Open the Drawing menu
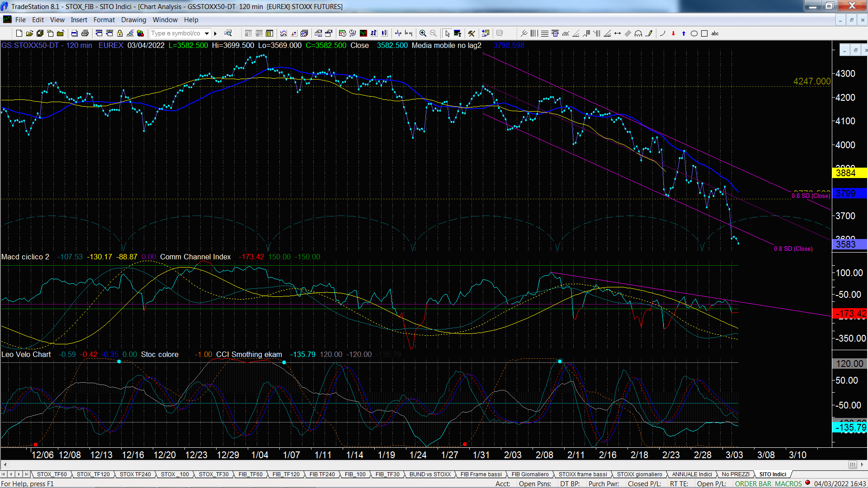 (133, 19)
